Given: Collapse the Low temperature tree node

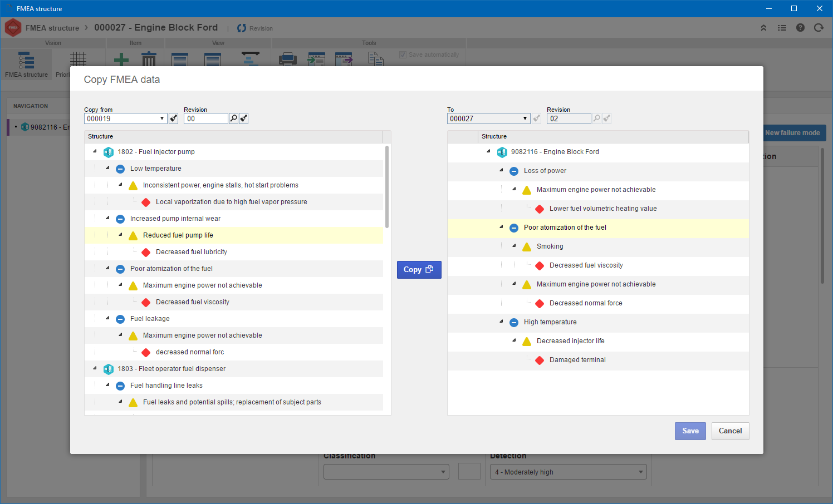Looking at the screenshot, I should click(x=107, y=168).
